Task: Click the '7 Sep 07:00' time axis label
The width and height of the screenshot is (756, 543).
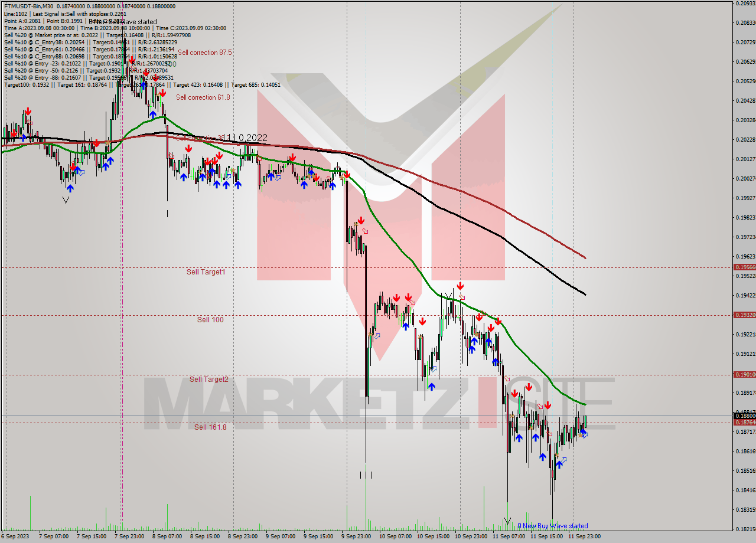Action: 53,537
